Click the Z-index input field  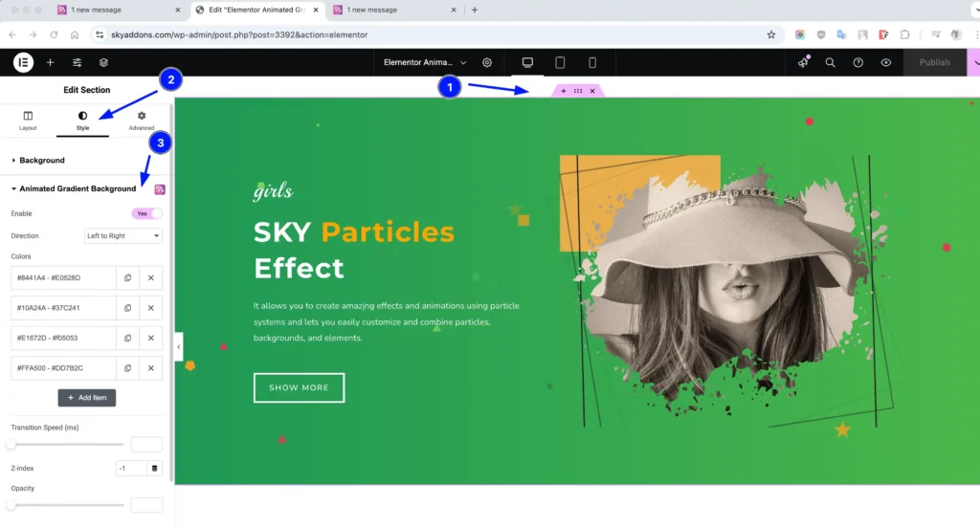[x=131, y=468]
